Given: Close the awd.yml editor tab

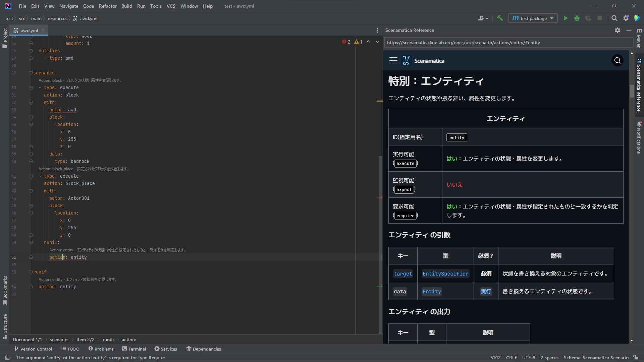Looking at the screenshot, I should coord(43,31).
